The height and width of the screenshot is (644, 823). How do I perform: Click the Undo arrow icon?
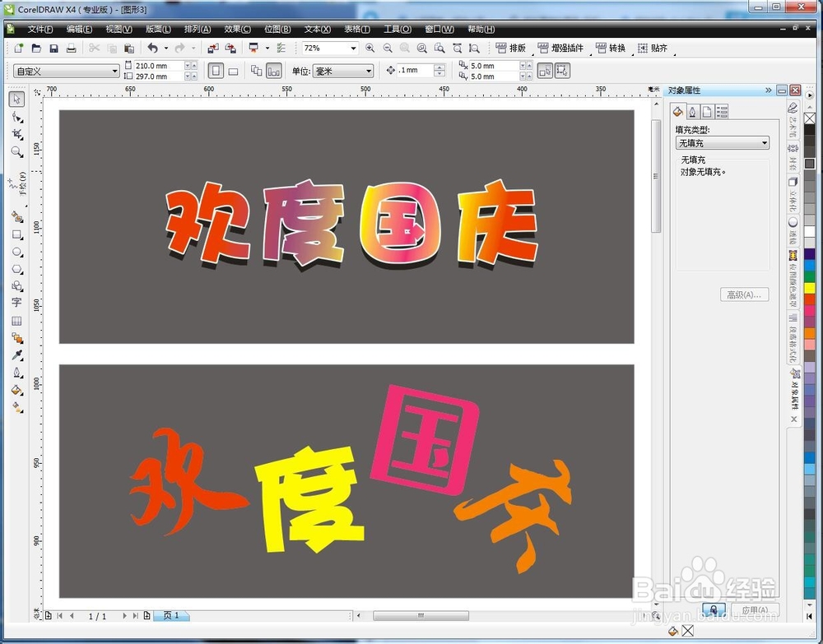153,49
